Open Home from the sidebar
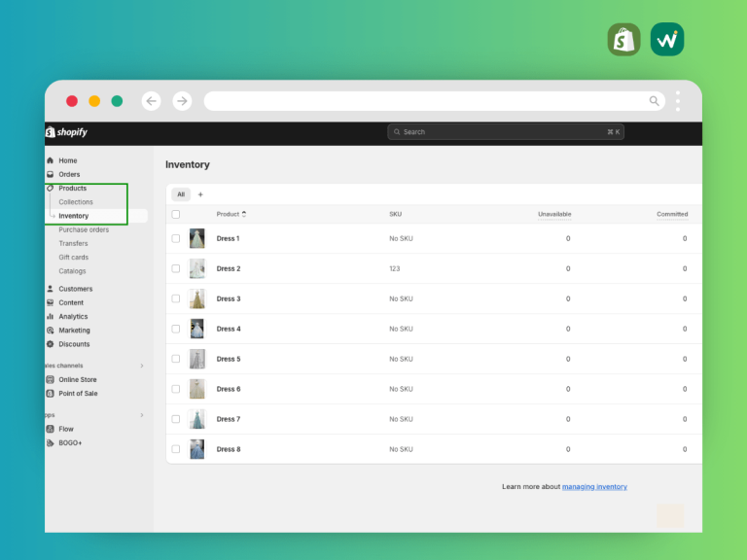The image size is (747, 560). click(68, 160)
